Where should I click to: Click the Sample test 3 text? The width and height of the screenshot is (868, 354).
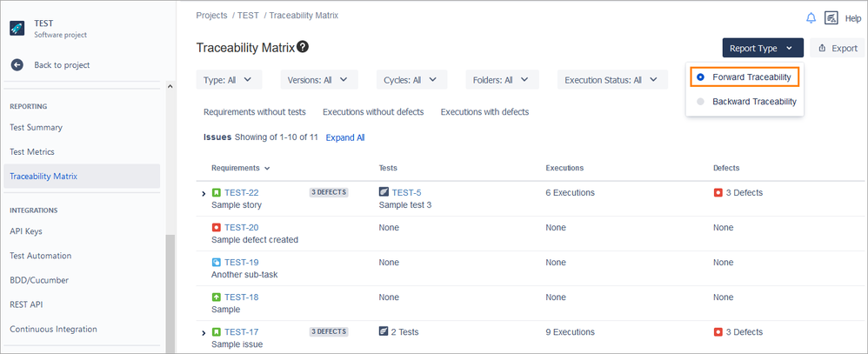[x=405, y=205]
